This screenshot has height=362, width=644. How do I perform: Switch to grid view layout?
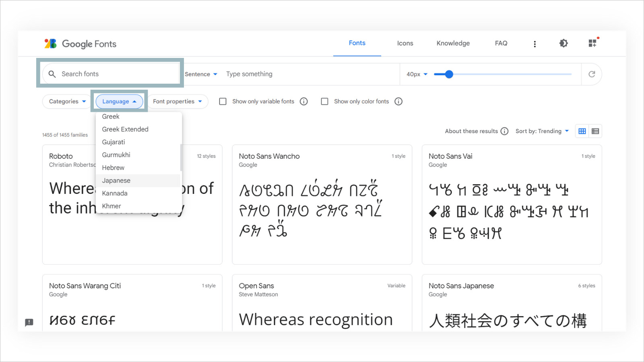(582, 131)
